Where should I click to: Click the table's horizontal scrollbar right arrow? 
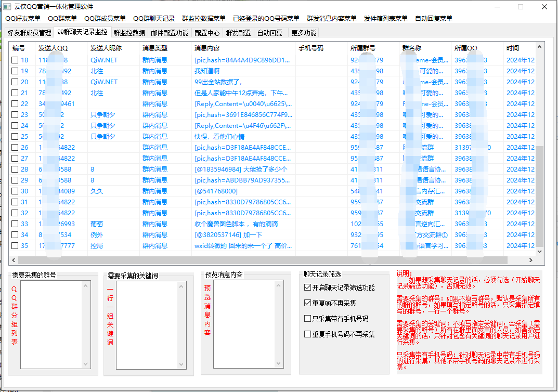531,260
